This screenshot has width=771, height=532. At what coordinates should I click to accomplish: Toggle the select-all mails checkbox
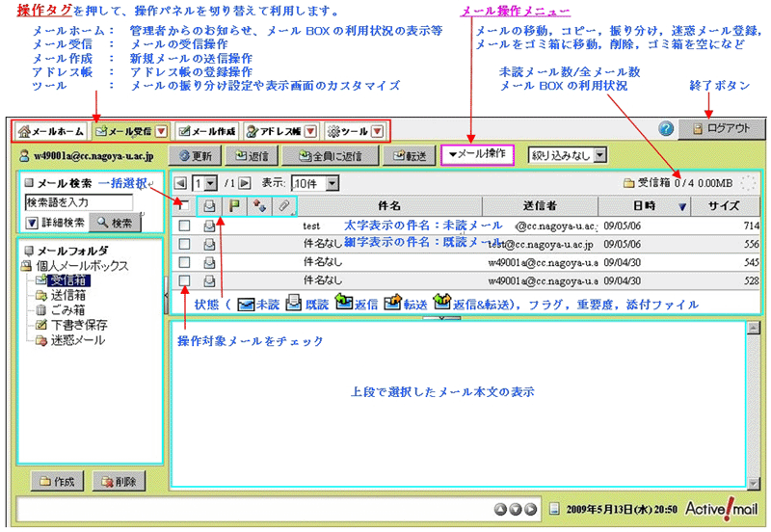pyautogui.click(x=184, y=205)
